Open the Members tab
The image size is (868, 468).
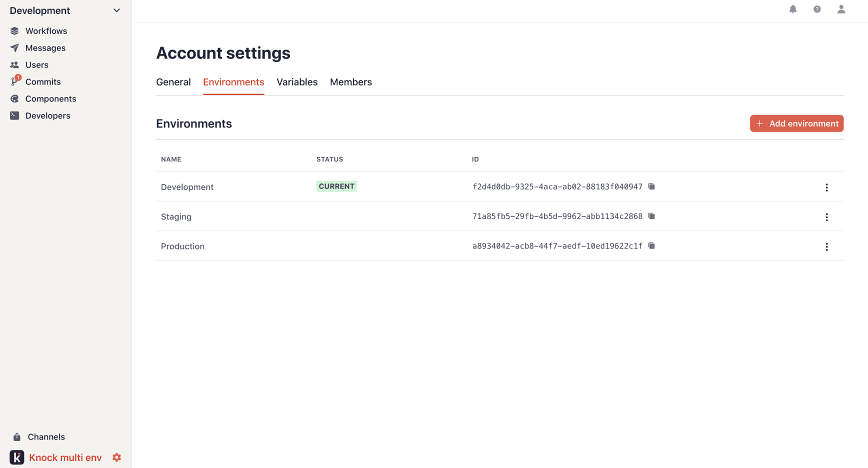pyautogui.click(x=350, y=82)
